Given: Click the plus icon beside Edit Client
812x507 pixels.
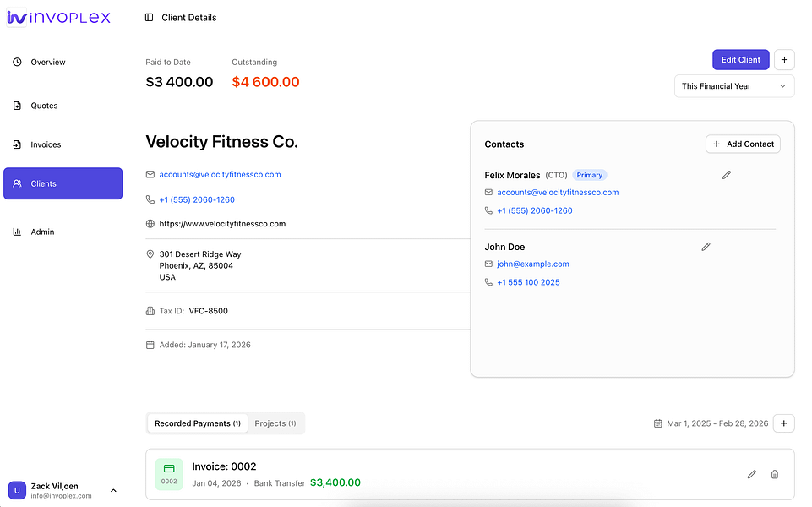Looking at the screenshot, I should click(784, 60).
